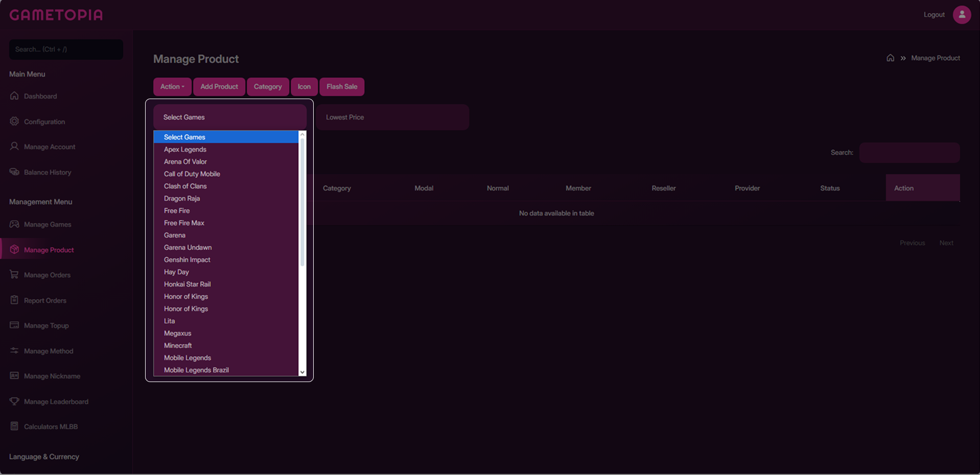Image resolution: width=980 pixels, height=475 pixels.
Task: Click the Balance History icon
Action: (14, 172)
